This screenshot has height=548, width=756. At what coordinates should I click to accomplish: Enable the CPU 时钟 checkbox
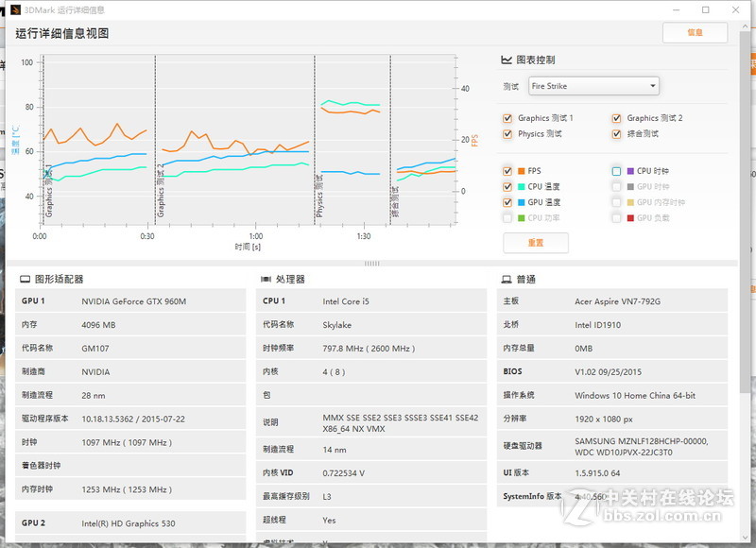click(616, 171)
